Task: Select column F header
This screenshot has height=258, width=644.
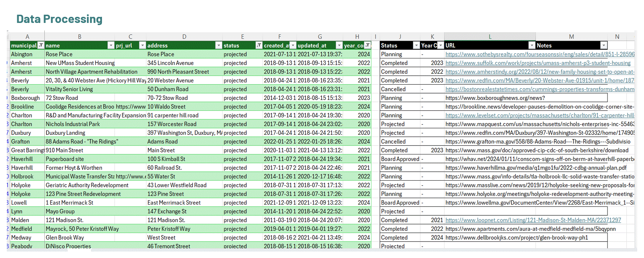Action: pyautogui.click(x=280, y=37)
